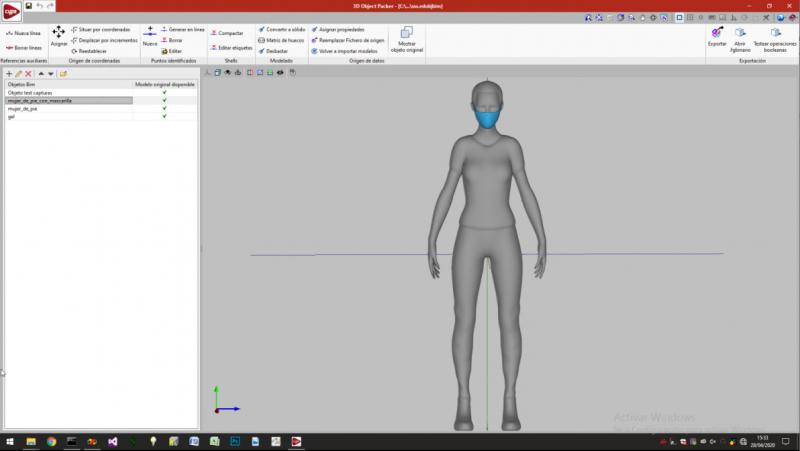Click Asignar propiedades
This screenshot has height=451, width=800.
coord(339,29)
